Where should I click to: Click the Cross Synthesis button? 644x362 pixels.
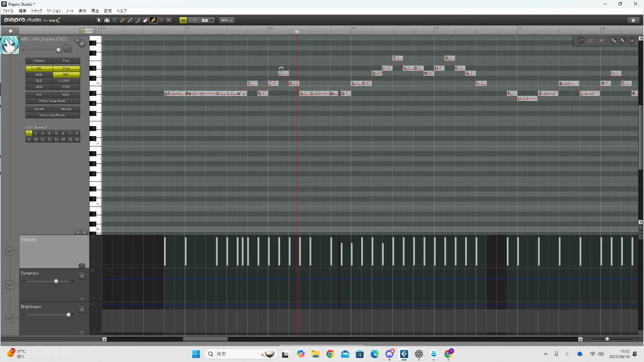coord(52,115)
